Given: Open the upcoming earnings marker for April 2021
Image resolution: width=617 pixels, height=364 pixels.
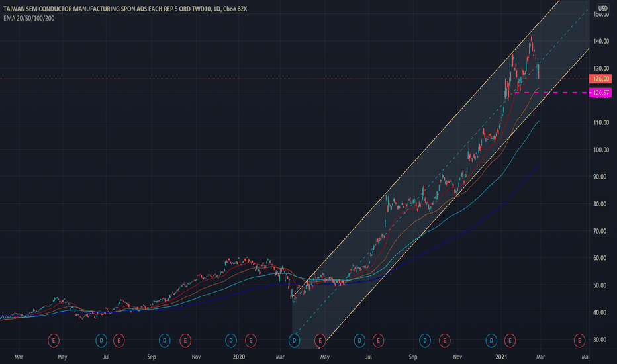Looking at the screenshot, I should coord(579,340).
